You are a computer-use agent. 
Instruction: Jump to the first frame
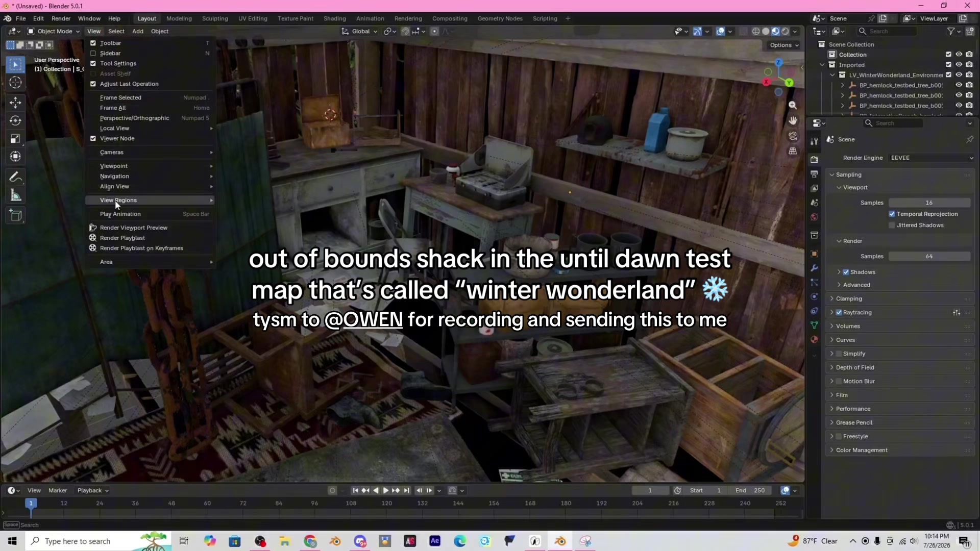355,490
